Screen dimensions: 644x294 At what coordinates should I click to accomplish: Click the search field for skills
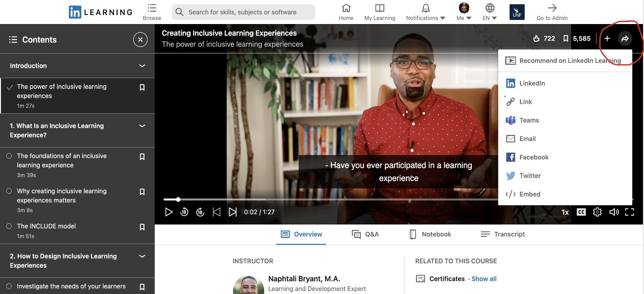click(243, 12)
